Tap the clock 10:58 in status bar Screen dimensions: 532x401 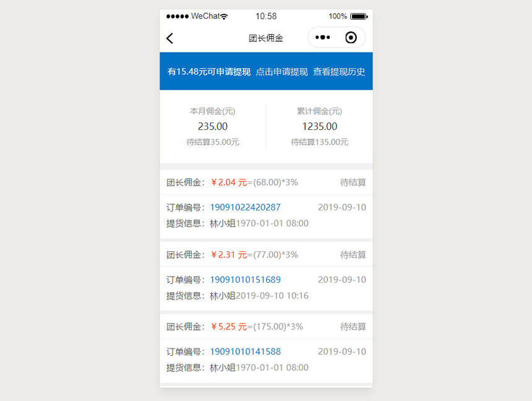(x=266, y=16)
